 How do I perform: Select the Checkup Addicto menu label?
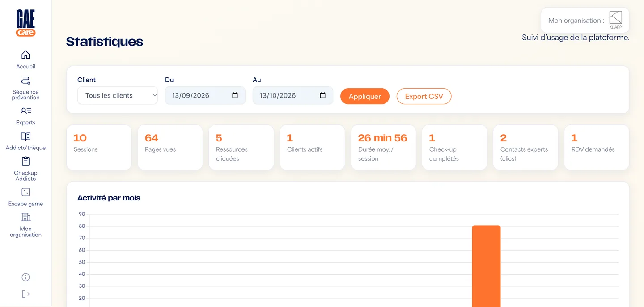[25, 176]
